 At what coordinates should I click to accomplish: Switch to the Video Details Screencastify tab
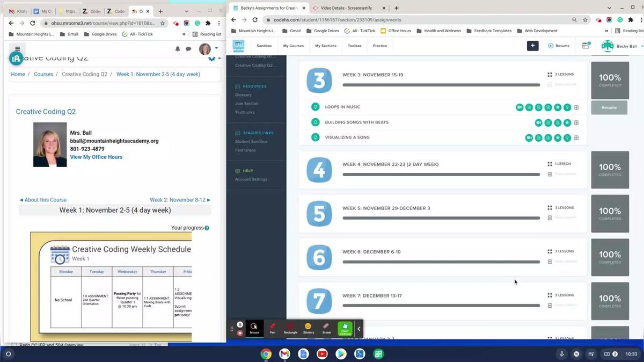(349, 8)
